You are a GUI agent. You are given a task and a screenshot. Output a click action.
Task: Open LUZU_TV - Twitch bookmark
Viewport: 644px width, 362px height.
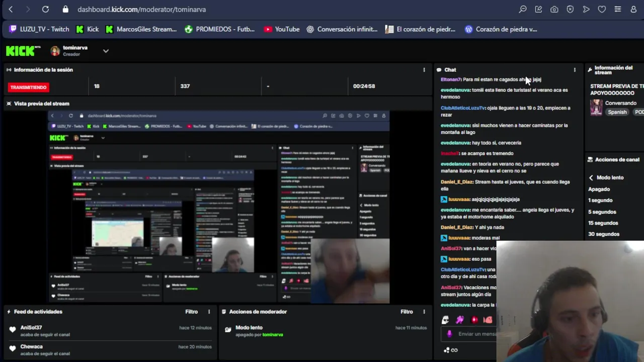39,29
